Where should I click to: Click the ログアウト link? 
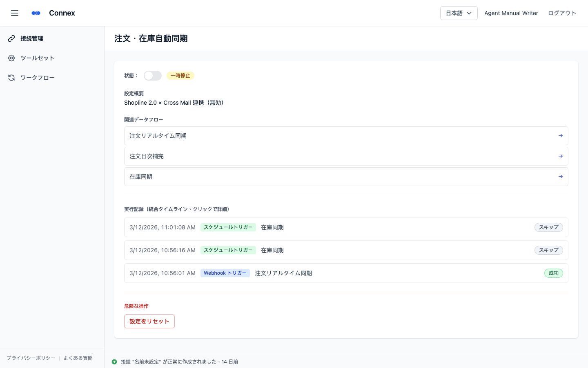click(562, 13)
